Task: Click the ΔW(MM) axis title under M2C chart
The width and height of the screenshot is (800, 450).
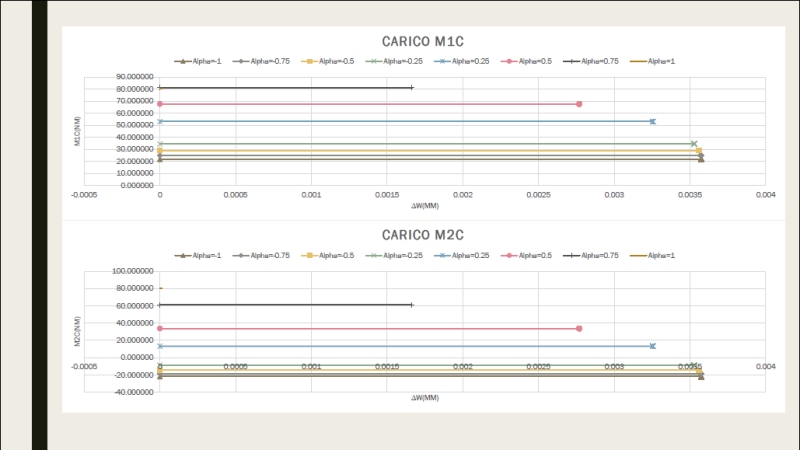Action: point(425,398)
